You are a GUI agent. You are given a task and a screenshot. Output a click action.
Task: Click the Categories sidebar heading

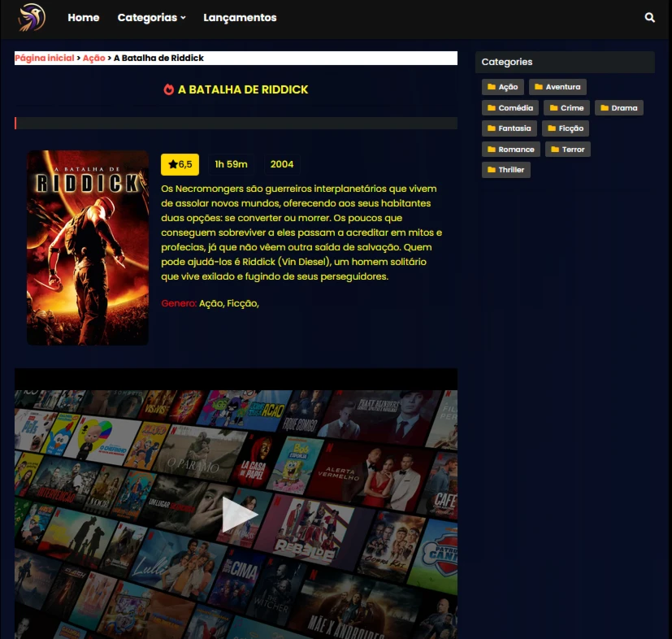tap(507, 62)
